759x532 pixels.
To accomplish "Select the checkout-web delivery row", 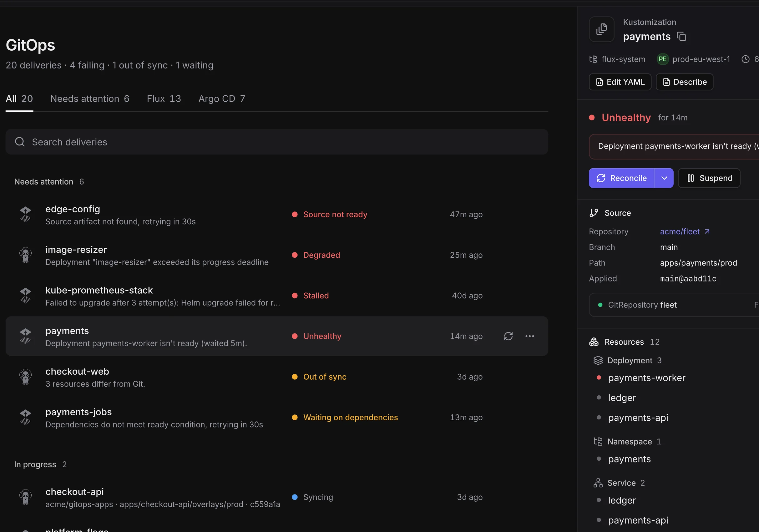I will (277, 377).
